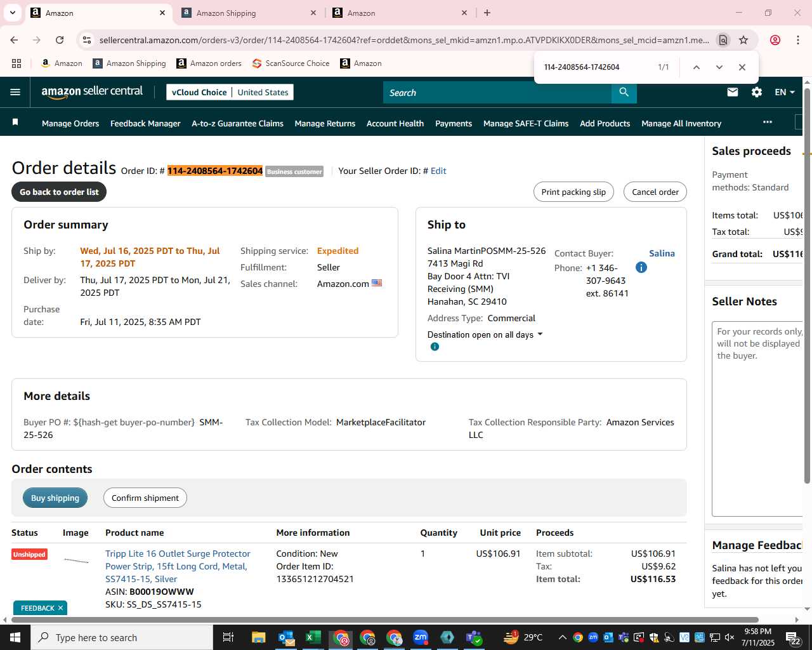Click Print packing slip button
812x650 pixels.
tap(573, 192)
